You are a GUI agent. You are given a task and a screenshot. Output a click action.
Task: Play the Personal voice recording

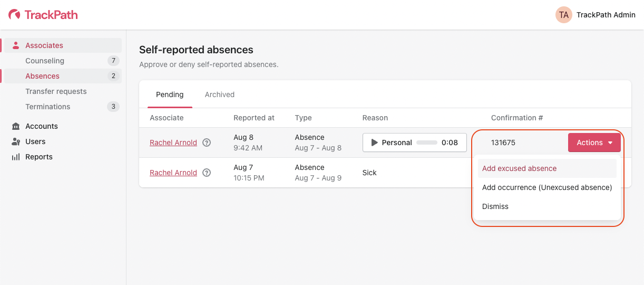(375, 142)
